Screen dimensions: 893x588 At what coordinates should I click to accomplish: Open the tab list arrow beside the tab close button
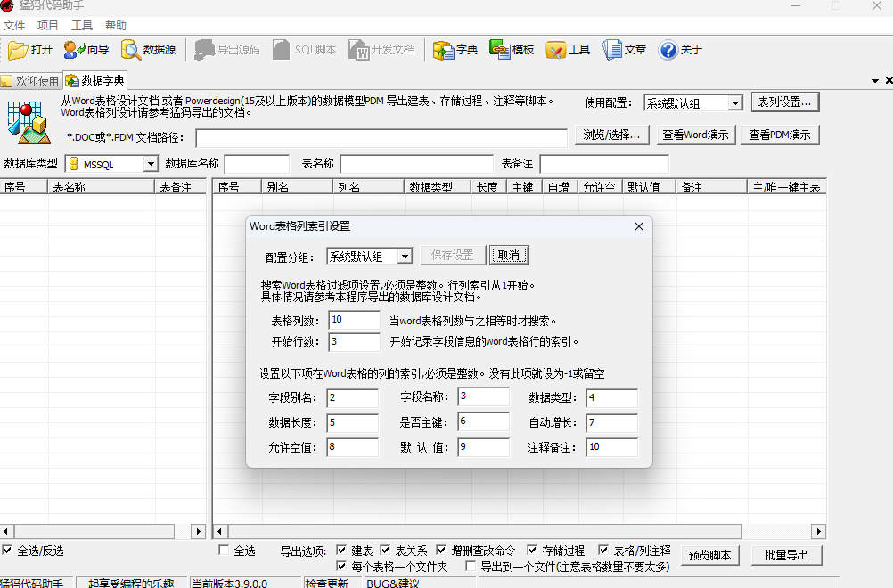(x=875, y=81)
